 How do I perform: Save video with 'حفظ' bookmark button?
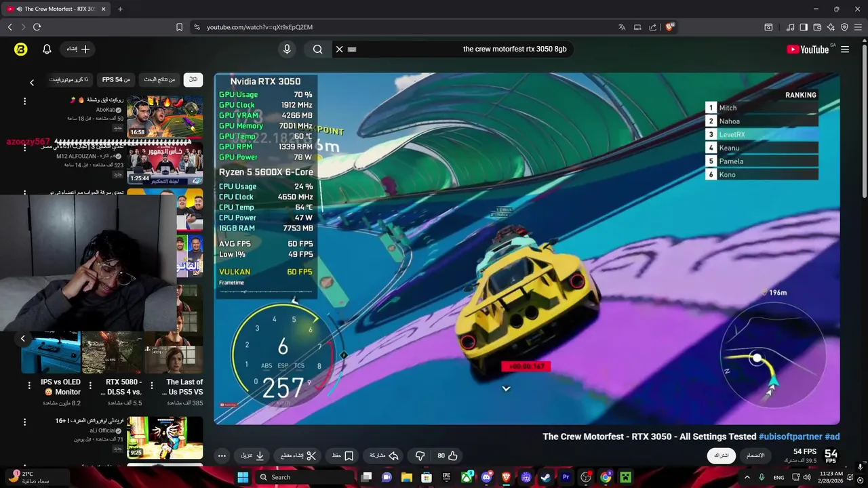(x=343, y=455)
